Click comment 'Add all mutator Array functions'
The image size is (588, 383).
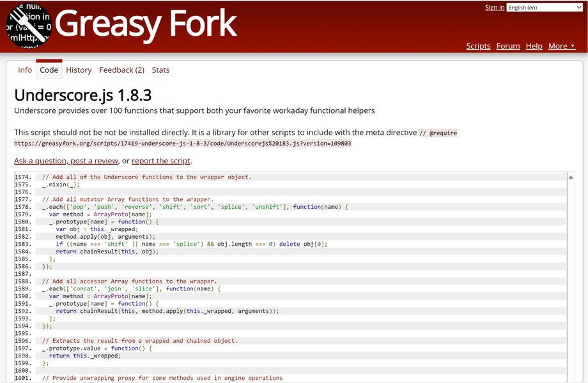(128, 200)
